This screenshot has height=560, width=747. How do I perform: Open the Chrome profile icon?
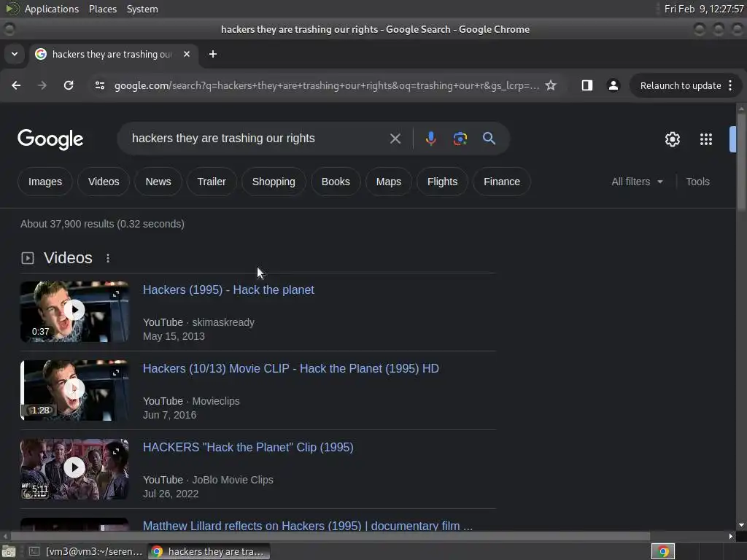point(613,85)
